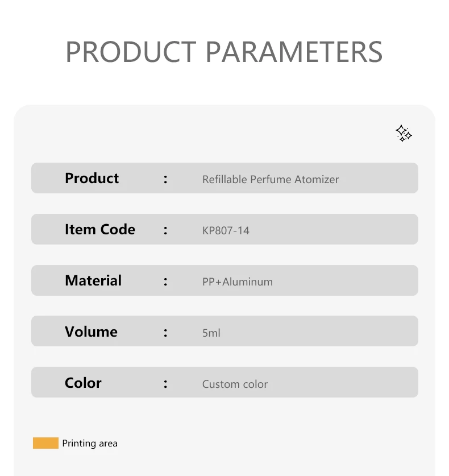
Task: Click the colon in the Volume row
Action: tap(165, 333)
